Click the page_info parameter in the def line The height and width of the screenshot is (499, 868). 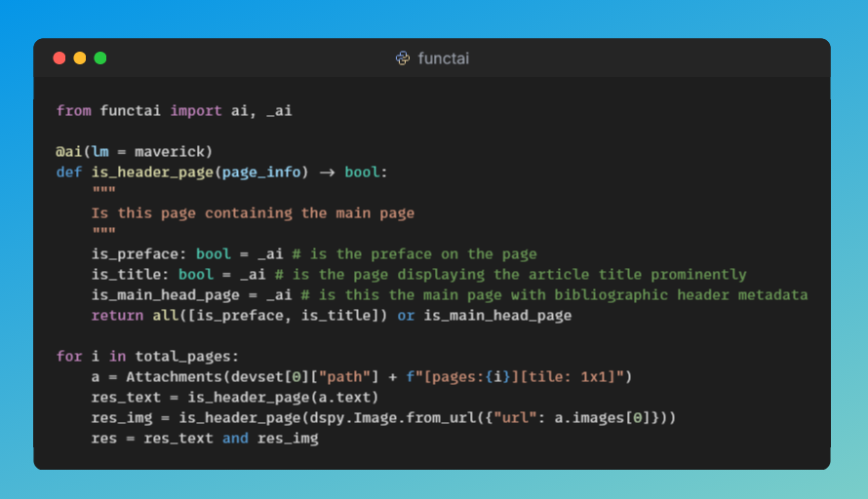coord(261,173)
